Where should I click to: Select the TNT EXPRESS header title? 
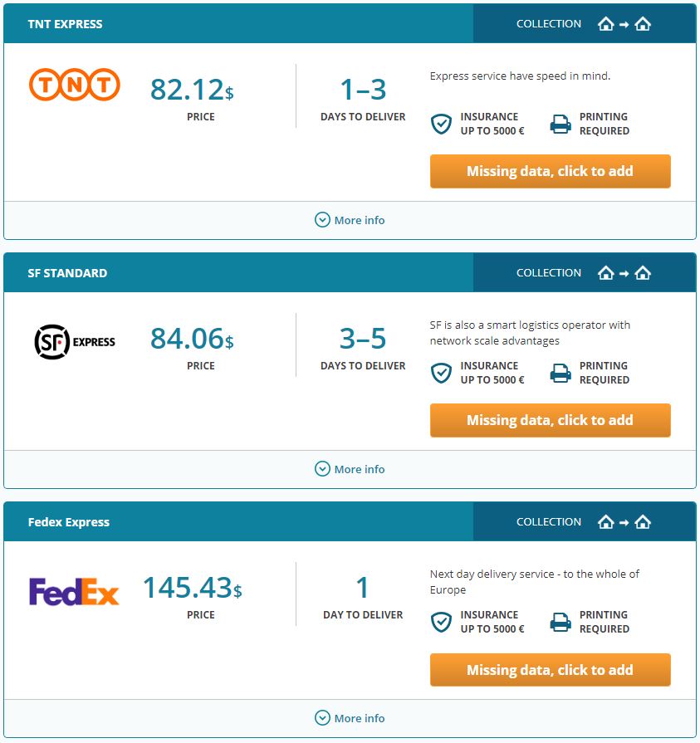(65, 24)
